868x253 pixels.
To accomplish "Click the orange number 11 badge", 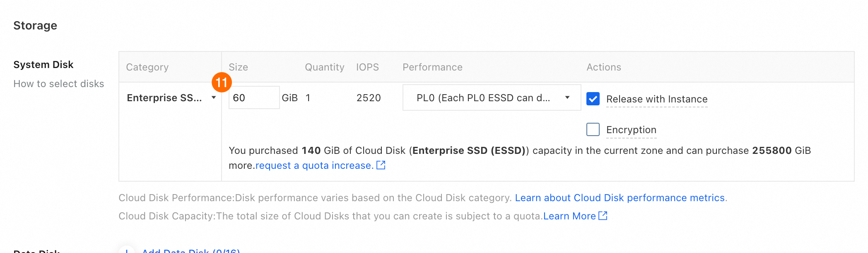I will 222,83.
